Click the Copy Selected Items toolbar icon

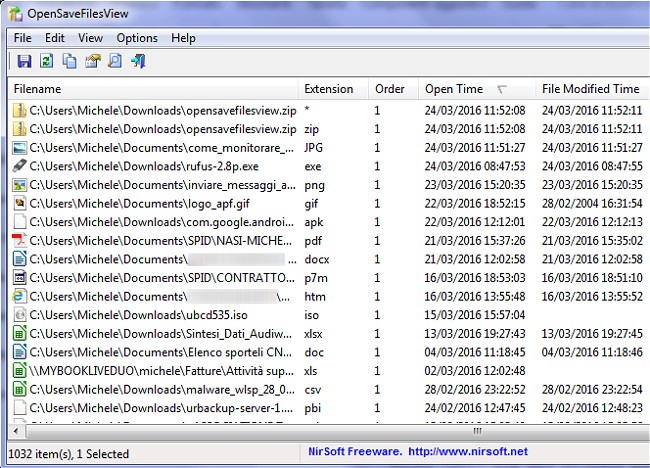[69, 61]
